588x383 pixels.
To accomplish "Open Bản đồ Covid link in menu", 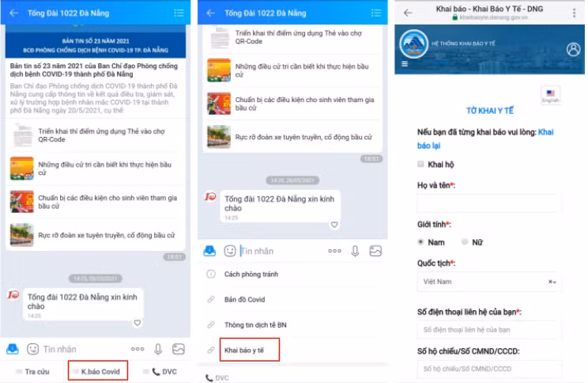I will 247,299.
